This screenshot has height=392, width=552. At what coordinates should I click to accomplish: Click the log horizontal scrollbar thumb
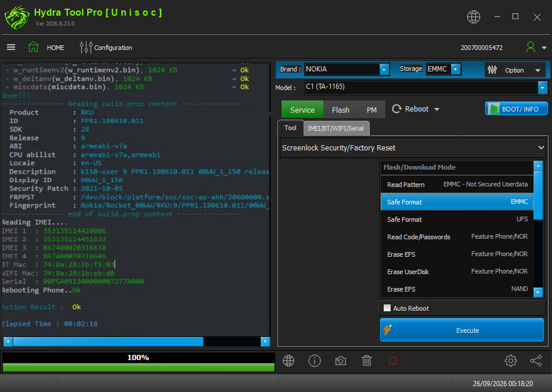pyautogui.click(x=108, y=341)
